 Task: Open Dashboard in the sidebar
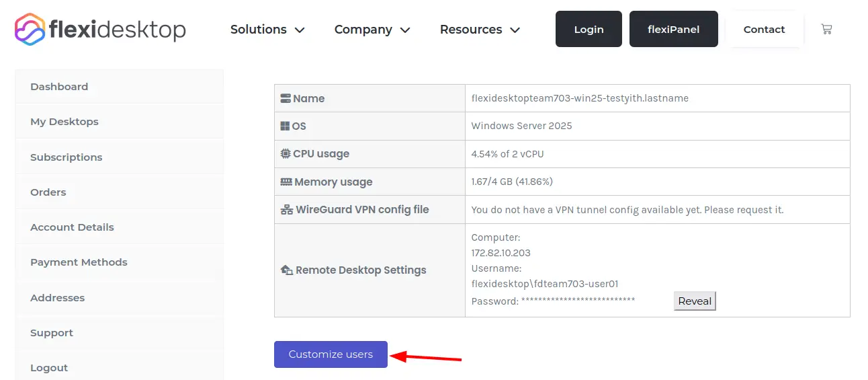120,87
